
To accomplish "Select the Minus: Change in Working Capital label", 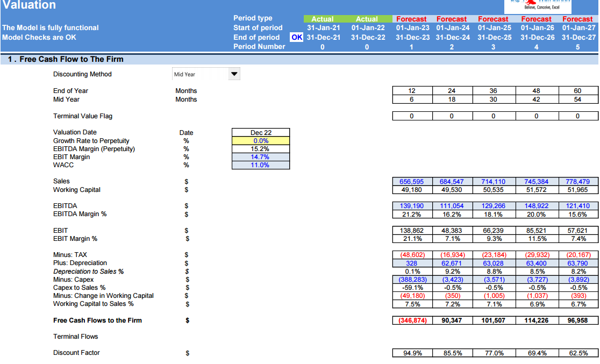I will [103, 296].
